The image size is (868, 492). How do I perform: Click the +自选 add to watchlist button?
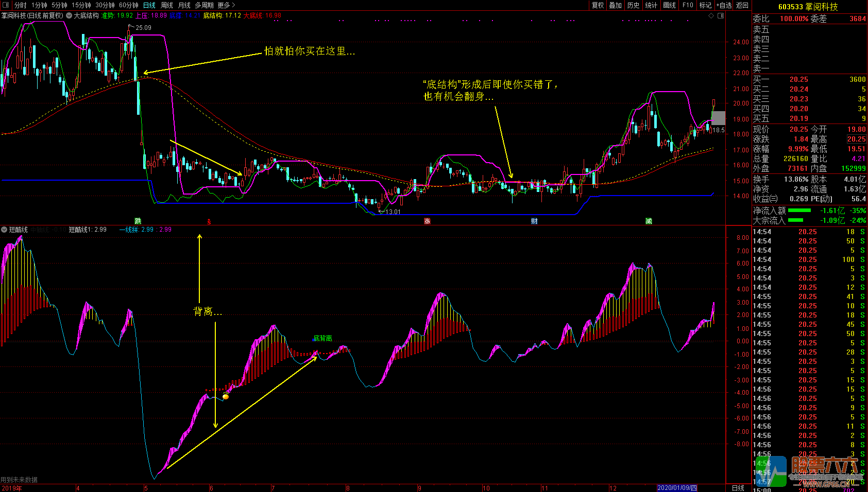coord(724,5)
